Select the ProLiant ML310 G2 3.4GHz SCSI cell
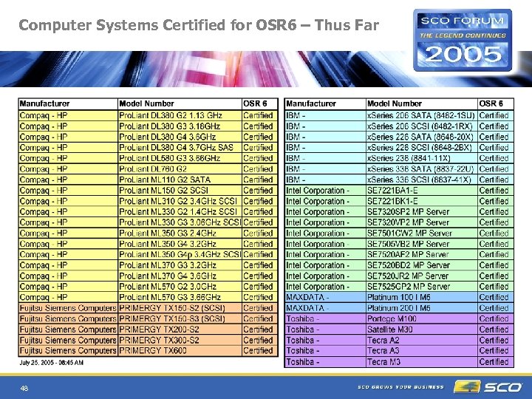 180,201
